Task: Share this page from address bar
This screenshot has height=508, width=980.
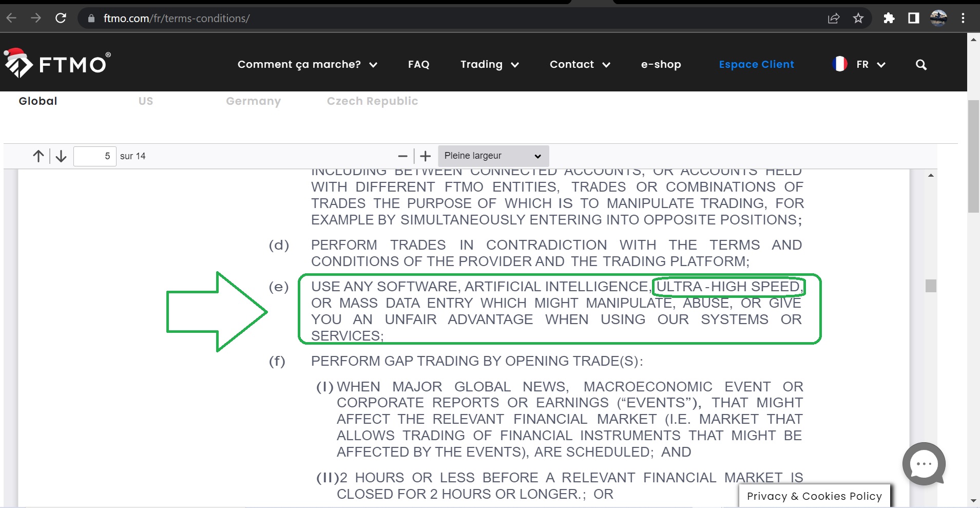Action: (833, 18)
